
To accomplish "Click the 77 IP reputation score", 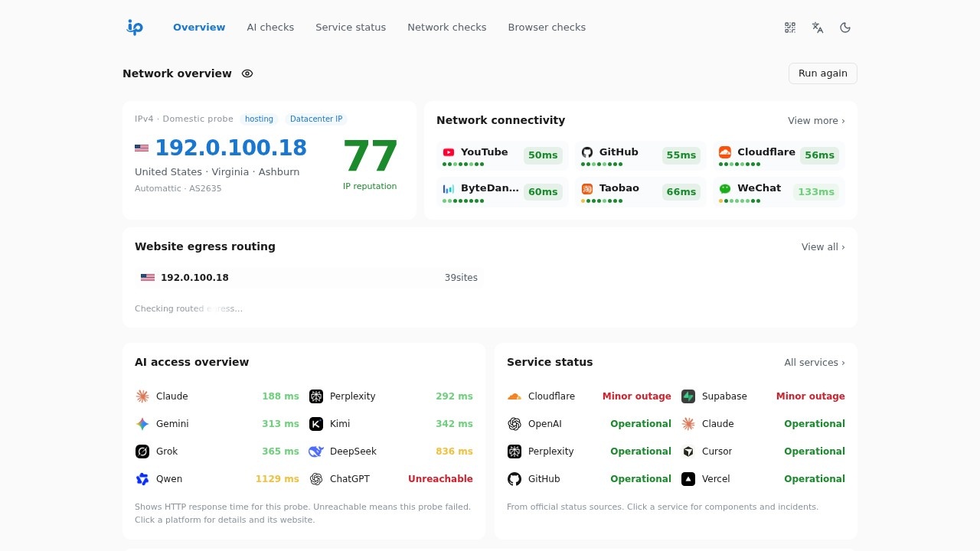I will point(370,156).
